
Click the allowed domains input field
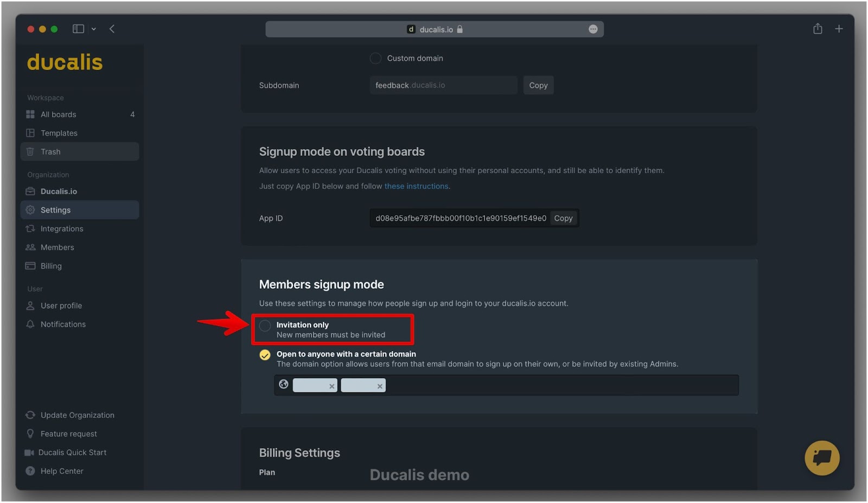click(x=559, y=385)
